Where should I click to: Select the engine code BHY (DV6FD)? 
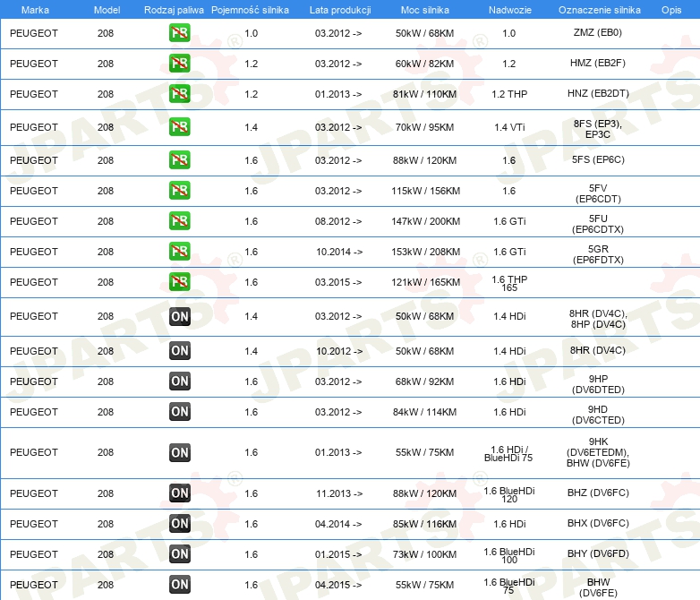(598, 553)
